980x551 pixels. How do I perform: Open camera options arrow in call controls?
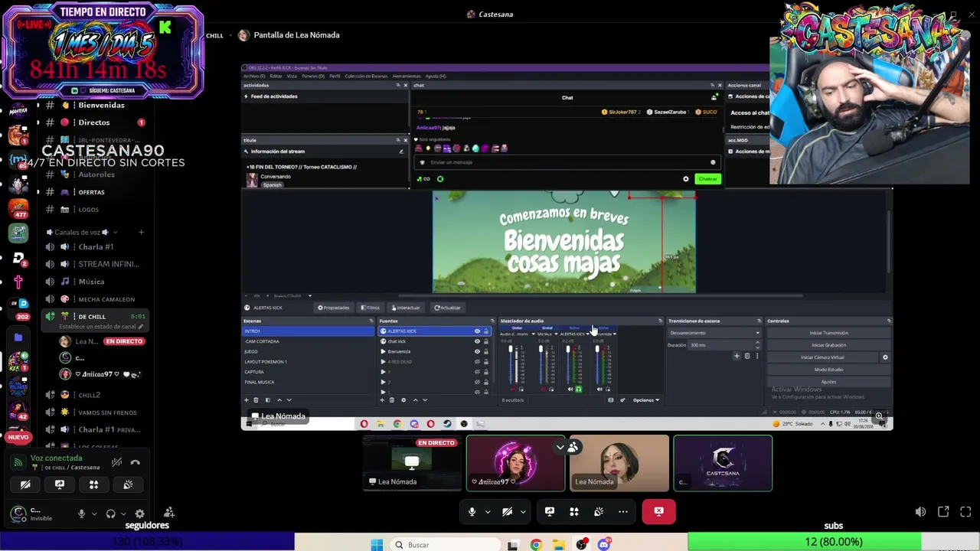click(x=523, y=512)
